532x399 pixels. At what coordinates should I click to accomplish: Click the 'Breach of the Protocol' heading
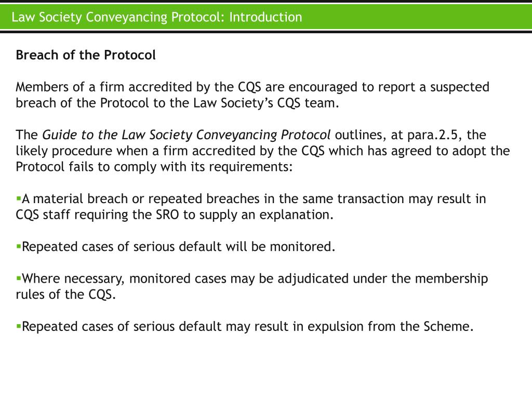click(x=86, y=55)
